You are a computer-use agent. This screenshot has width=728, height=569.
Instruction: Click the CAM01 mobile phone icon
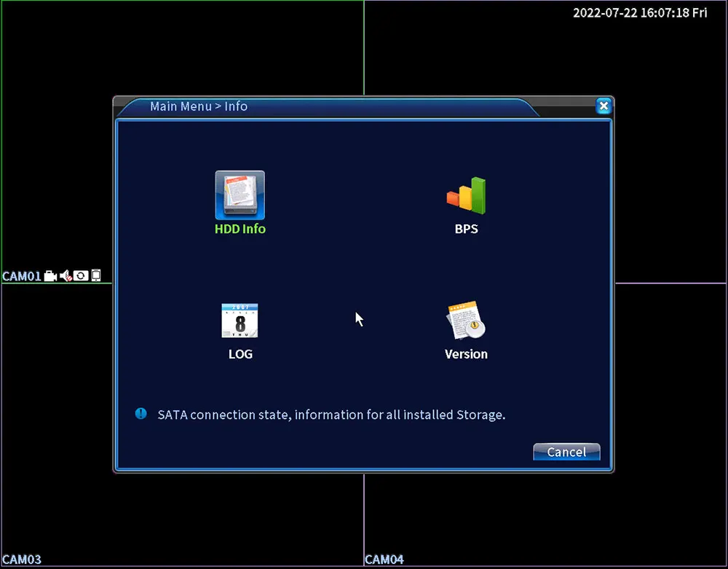coord(95,275)
